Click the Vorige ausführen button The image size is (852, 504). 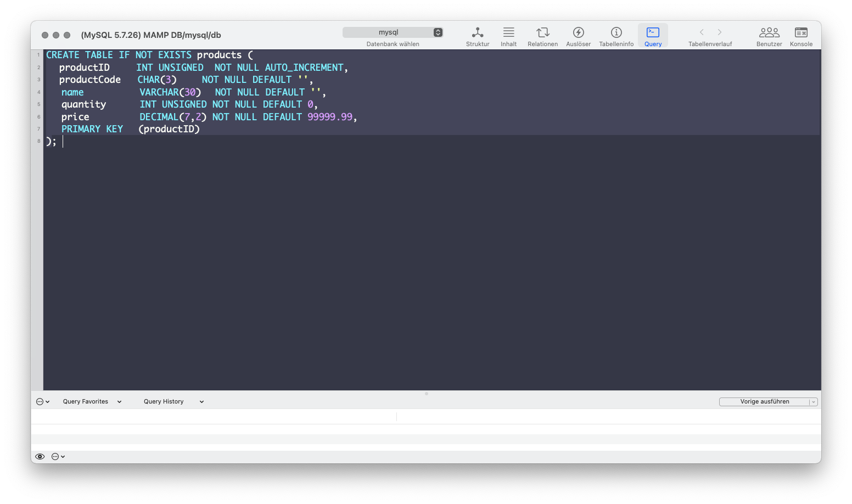(764, 401)
